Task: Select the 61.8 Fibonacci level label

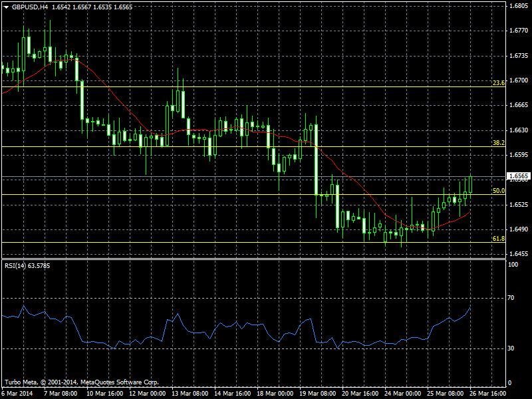Action: coord(498,238)
